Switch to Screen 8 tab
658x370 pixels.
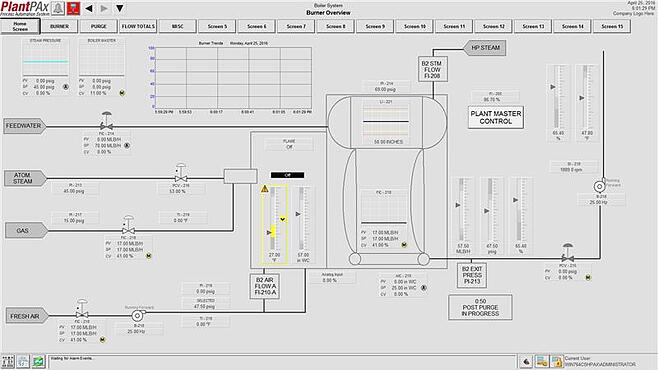coord(336,26)
